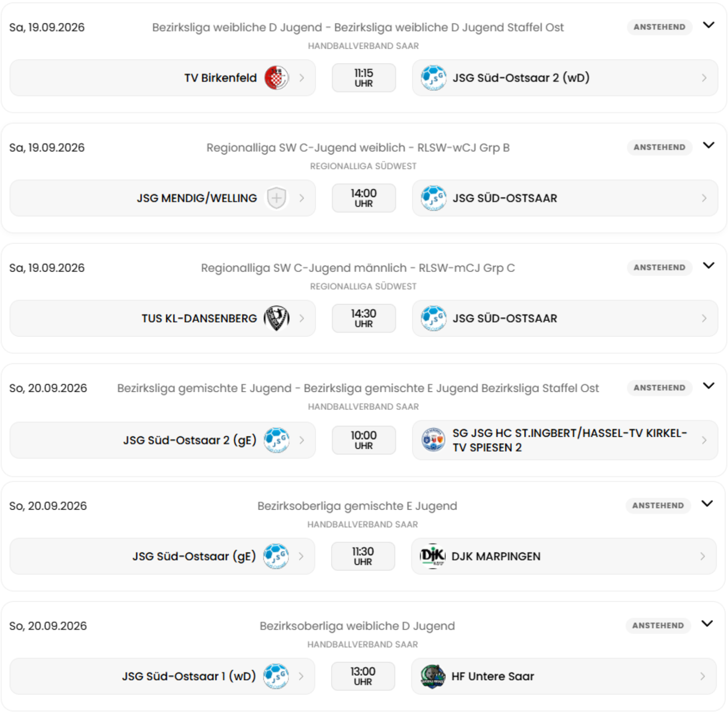This screenshot has width=728, height=728.
Task: Expand the Bezirksoberliga weibliche D Jugend match
Action: click(707, 624)
